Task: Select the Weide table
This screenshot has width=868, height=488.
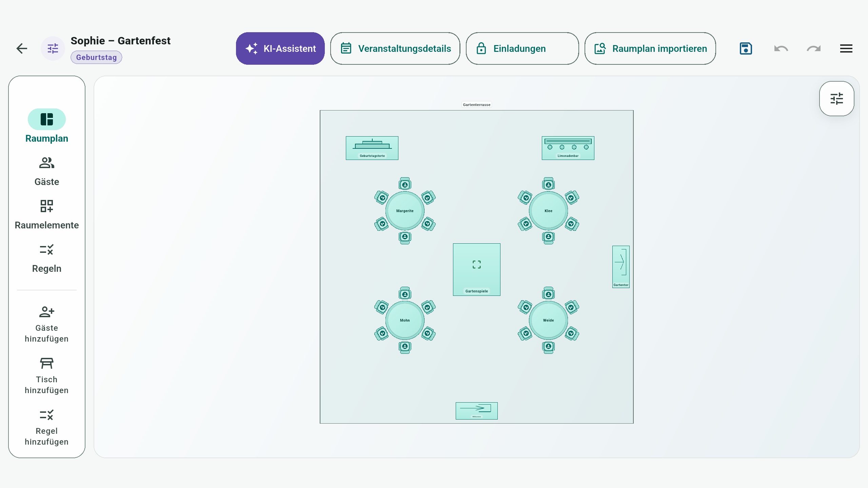Action: click(548, 320)
